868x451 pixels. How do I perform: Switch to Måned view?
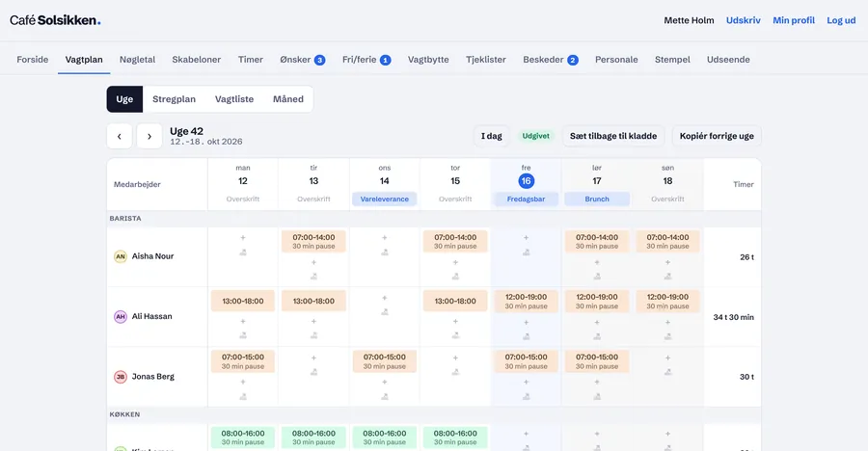click(288, 99)
